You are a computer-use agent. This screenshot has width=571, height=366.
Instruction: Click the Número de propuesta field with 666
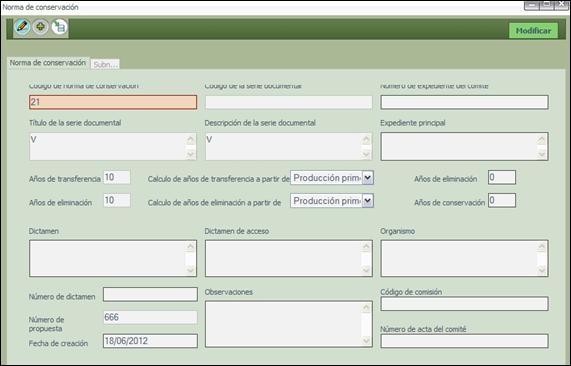point(150,317)
